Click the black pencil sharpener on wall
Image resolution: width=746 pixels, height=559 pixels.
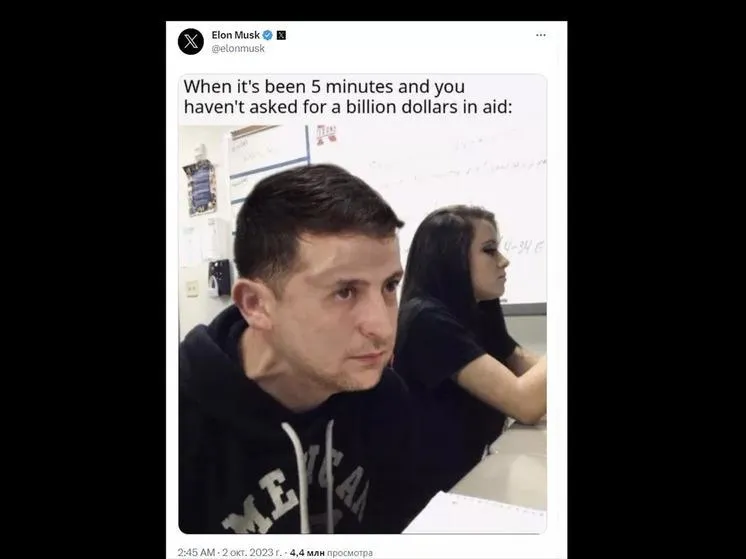point(219,277)
